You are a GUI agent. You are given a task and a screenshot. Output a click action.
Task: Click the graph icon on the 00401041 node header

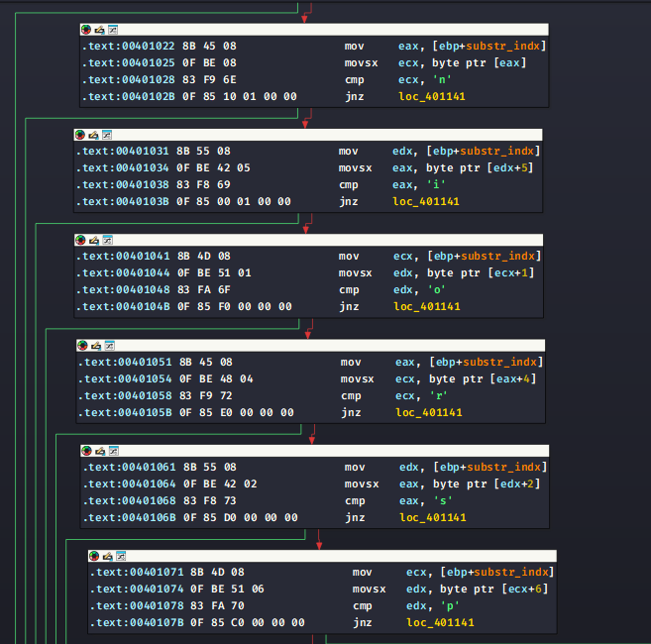point(107,240)
